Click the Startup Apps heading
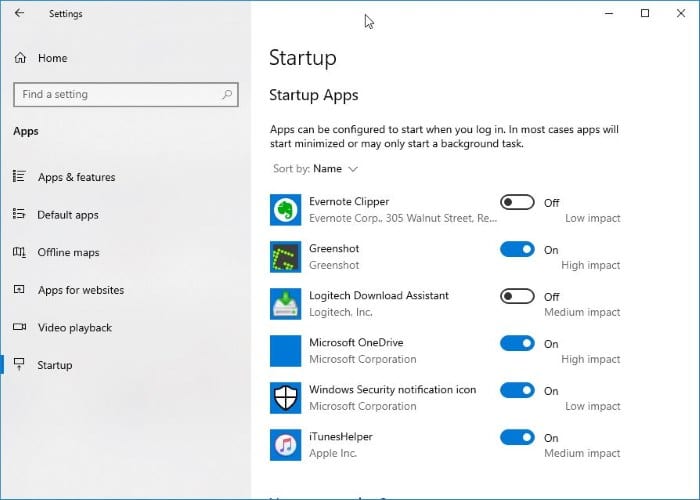700x500 pixels. click(x=313, y=95)
